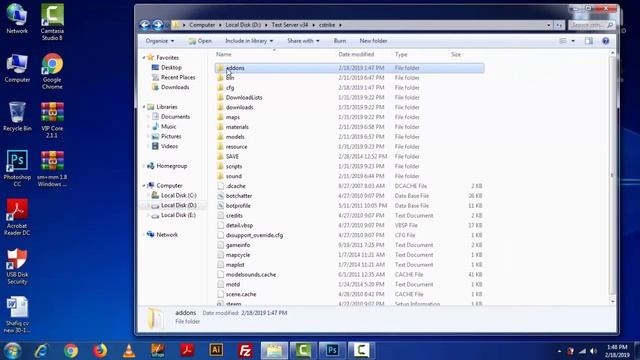
Task: Click Test Server v34 breadcrumb segment
Action: pyautogui.click(x=290, y=25)
